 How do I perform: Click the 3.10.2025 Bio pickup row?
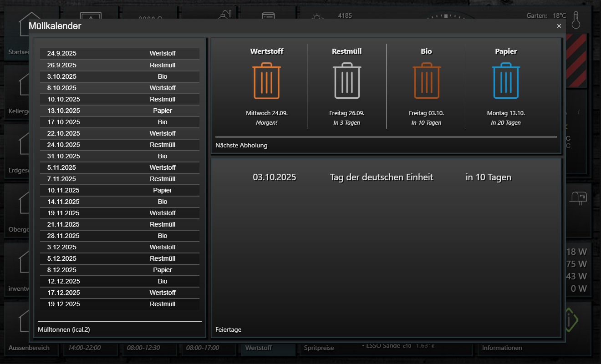click(119, 76)
